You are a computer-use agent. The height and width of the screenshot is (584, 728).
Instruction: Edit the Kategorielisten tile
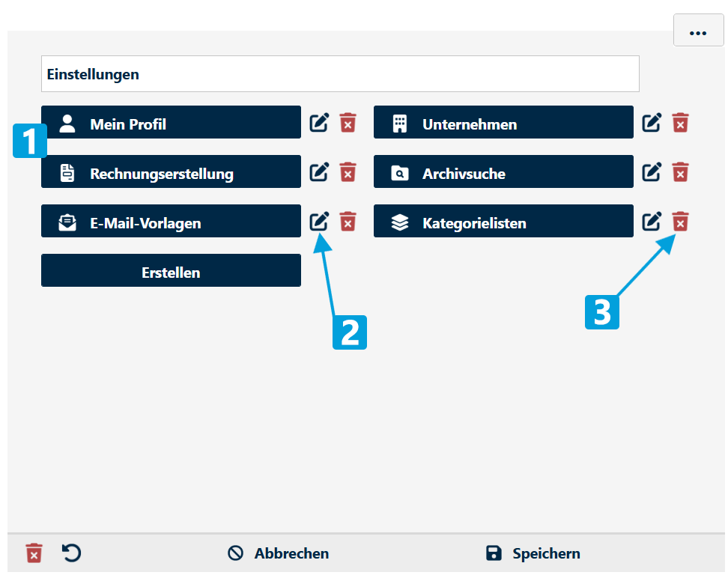pyautogui.click(x=652, y=221)
